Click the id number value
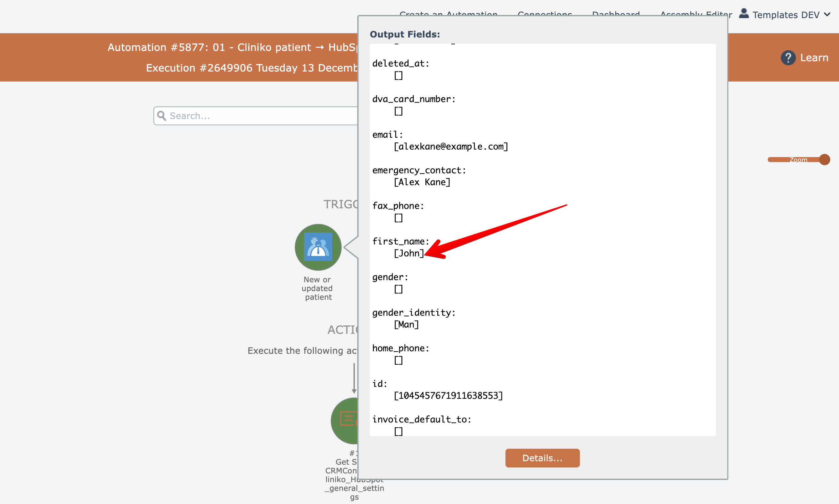 point(448,395)
